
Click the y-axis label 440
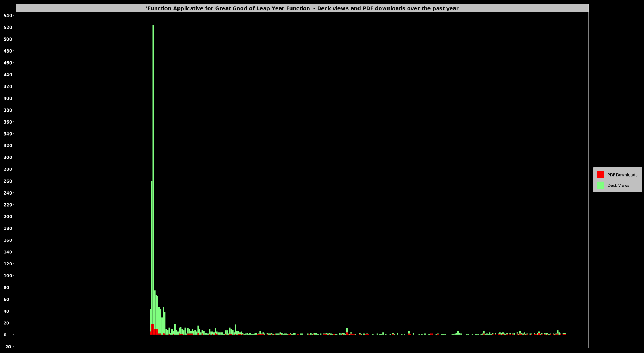7,75
